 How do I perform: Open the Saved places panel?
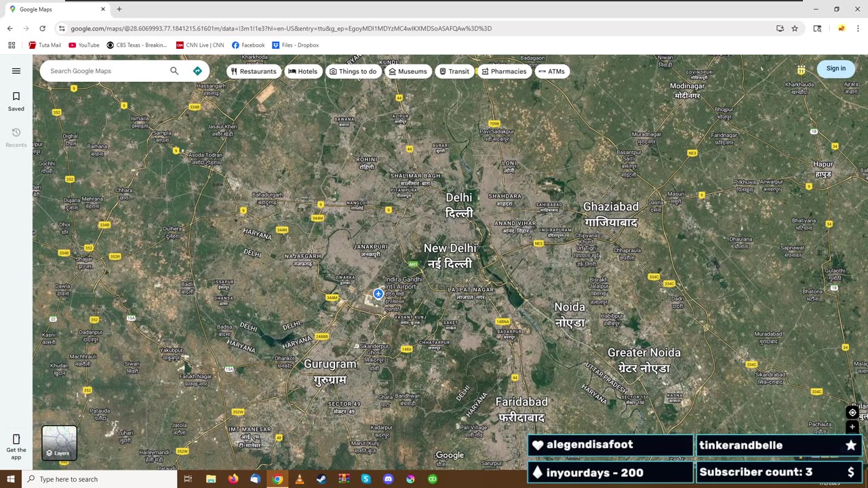(x=16, y=101)
